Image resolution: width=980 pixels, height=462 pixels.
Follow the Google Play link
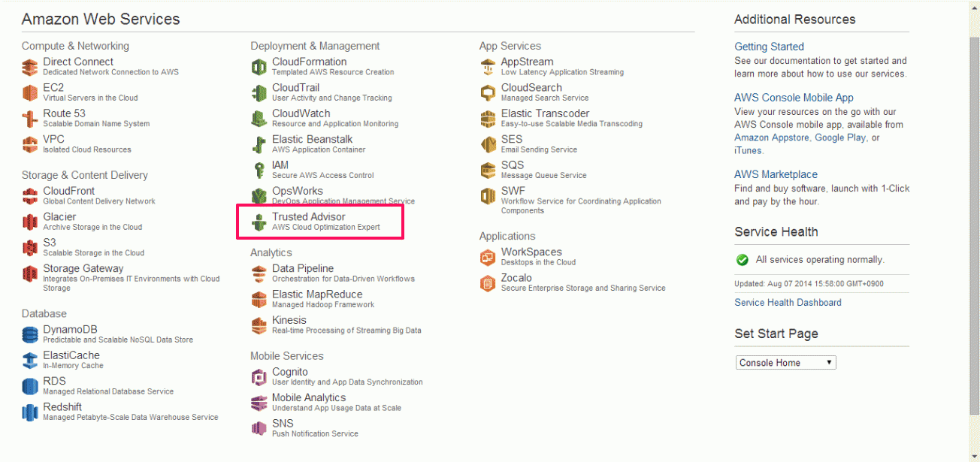pos(840,137)
